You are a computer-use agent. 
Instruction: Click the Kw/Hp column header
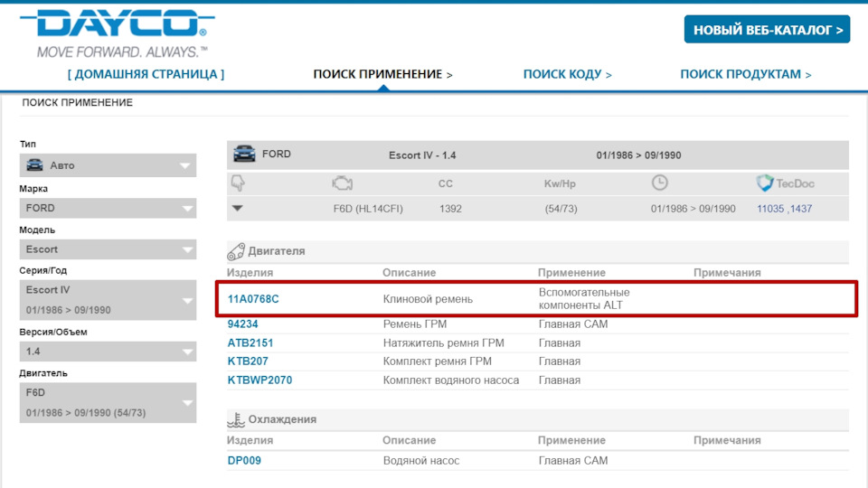point(560,183)
